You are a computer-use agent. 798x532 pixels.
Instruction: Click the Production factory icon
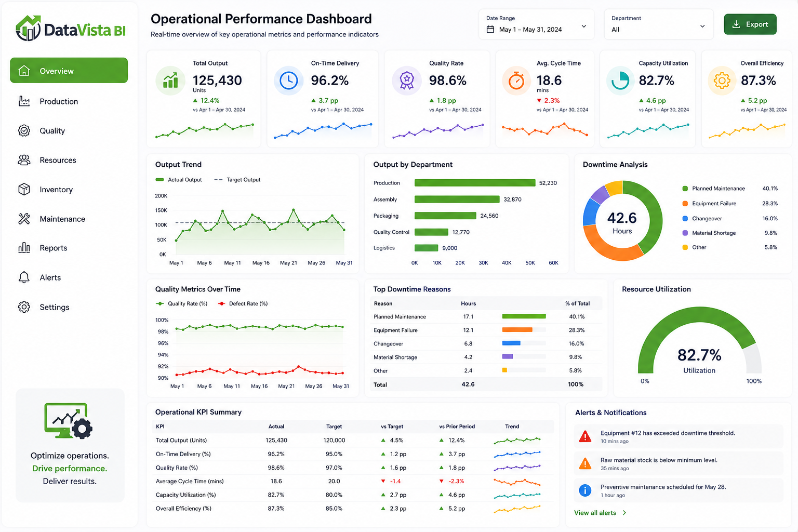[24, 101]
